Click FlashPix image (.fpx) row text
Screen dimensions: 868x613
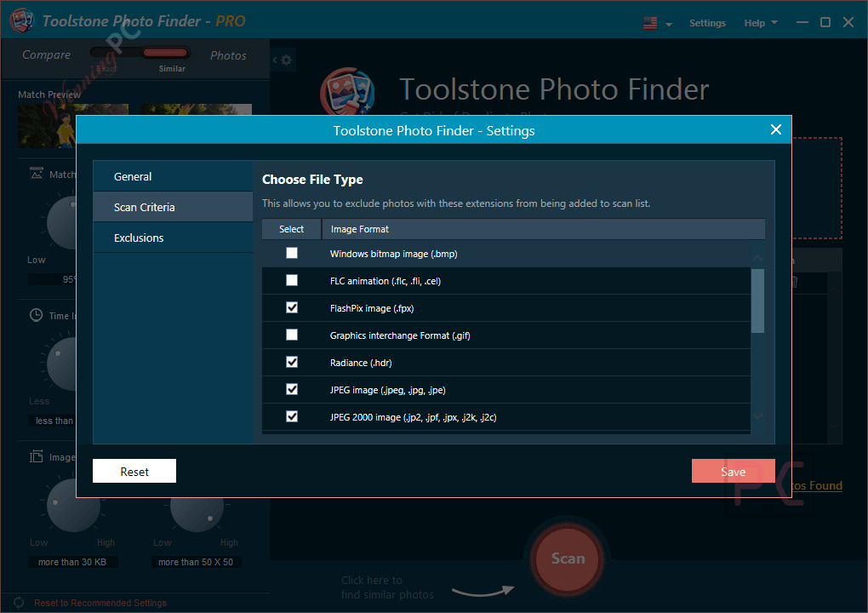pos(372,308)
